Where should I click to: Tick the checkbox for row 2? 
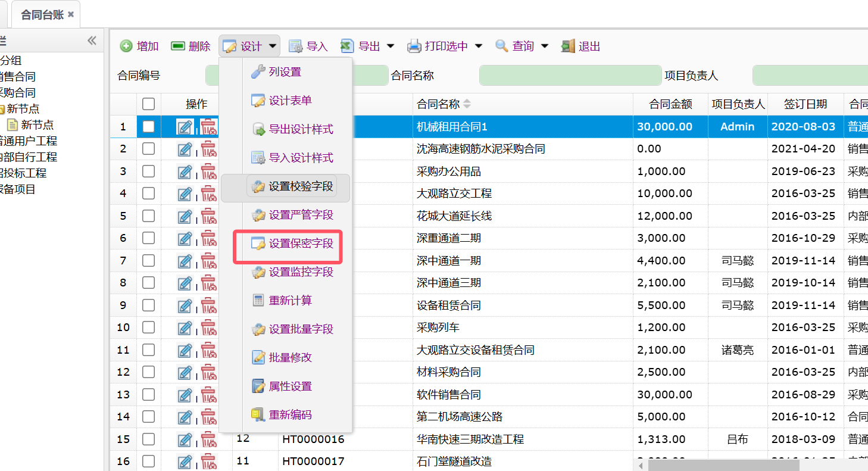coord(148,149)
